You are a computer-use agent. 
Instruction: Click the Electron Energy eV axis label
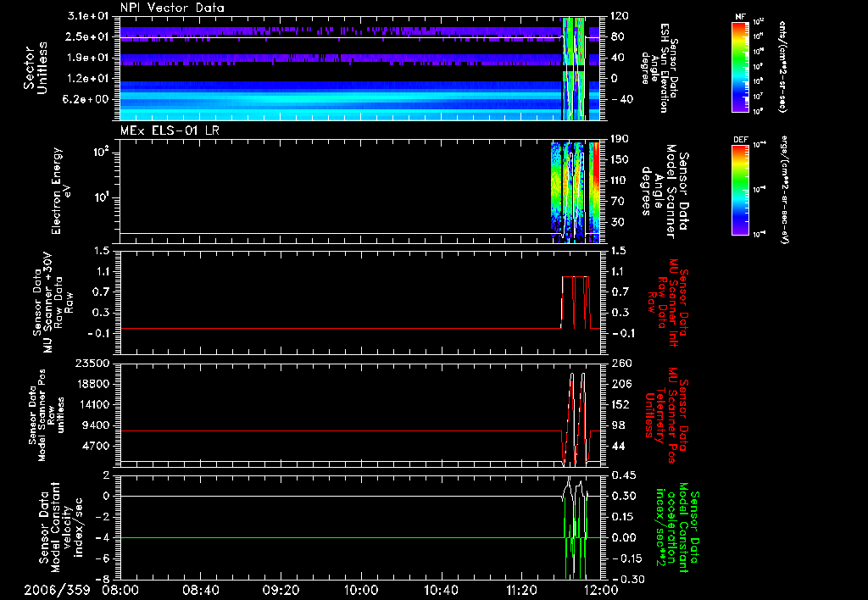(x=61, y=191)
